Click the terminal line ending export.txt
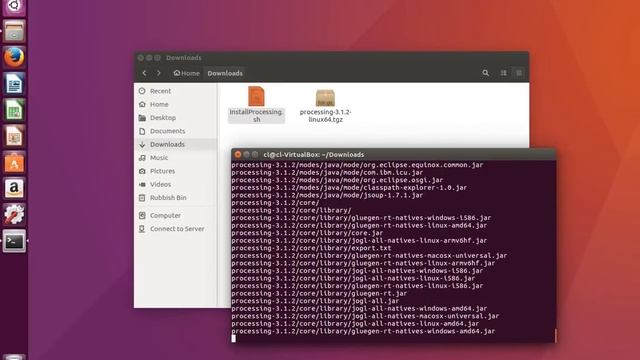 point(311,248)
